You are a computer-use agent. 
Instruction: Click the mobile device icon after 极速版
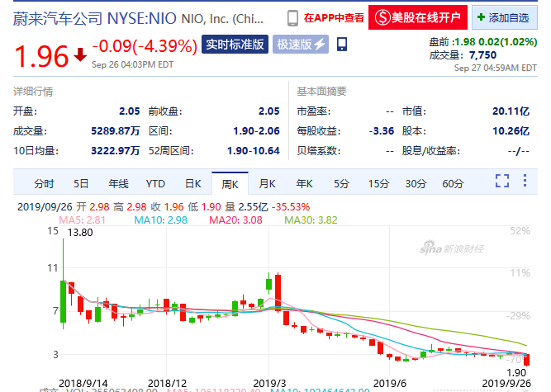pos(341,45)
